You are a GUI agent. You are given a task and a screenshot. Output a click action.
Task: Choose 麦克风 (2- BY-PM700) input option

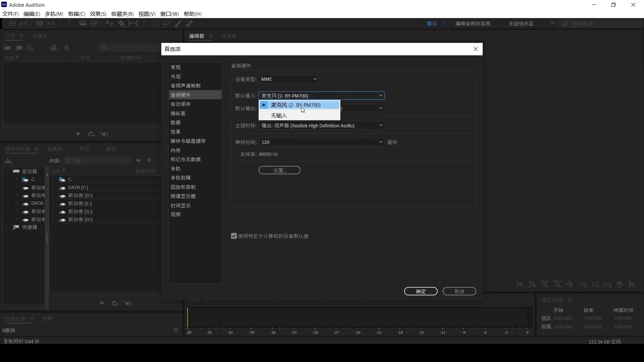(x=296, y=105)
